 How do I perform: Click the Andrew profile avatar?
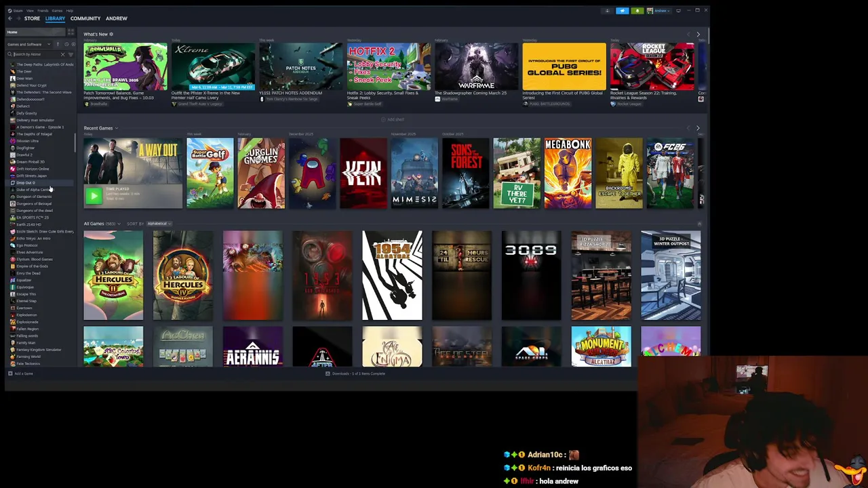point(650,11)
